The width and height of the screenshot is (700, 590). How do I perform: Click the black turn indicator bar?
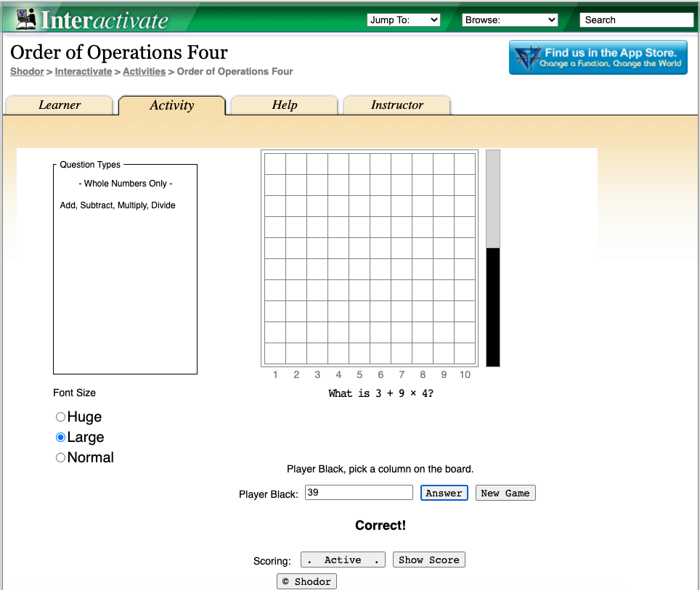pyautogui.click(x=493, y=307)
